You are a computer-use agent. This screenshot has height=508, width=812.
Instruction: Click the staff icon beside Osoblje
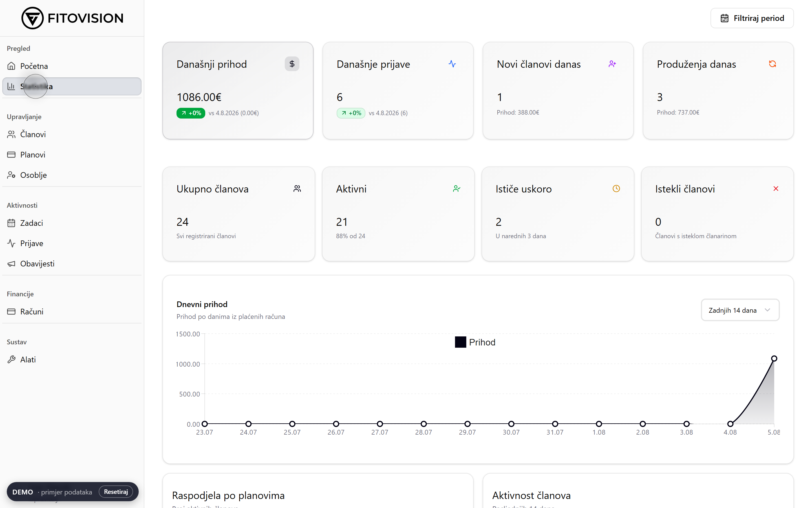[x=11, y=175]
